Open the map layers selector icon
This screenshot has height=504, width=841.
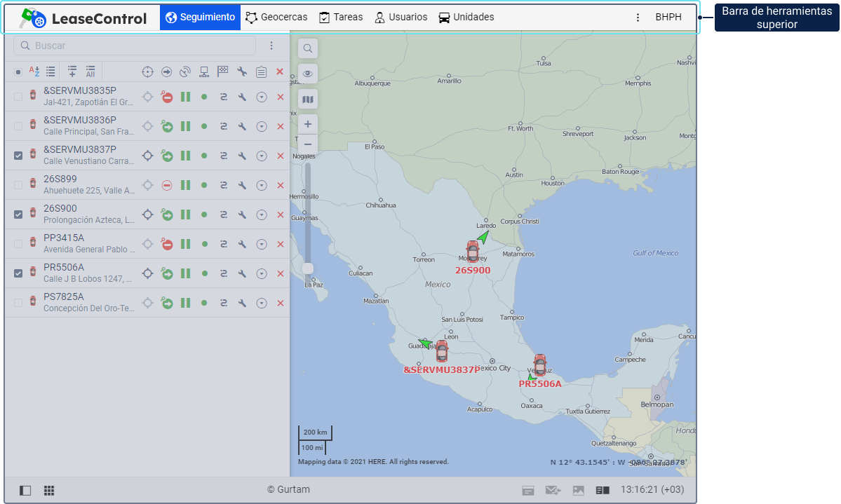(x=307, y=100)
